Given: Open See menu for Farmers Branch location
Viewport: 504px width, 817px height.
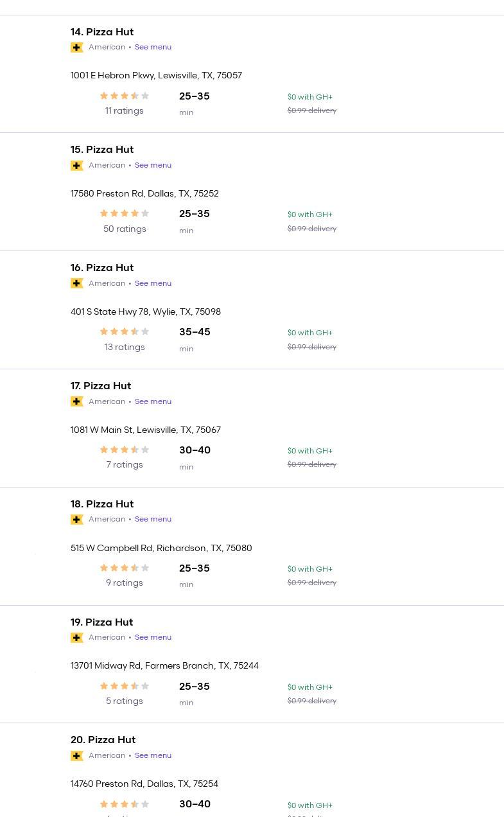Looking at the screenshot, I should (153, 637).
